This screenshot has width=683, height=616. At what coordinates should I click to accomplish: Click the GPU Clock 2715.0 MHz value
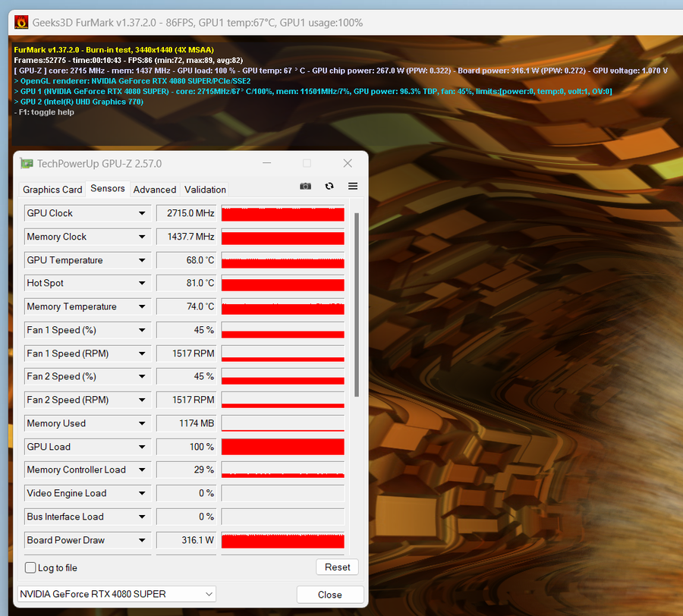(187, 213)
